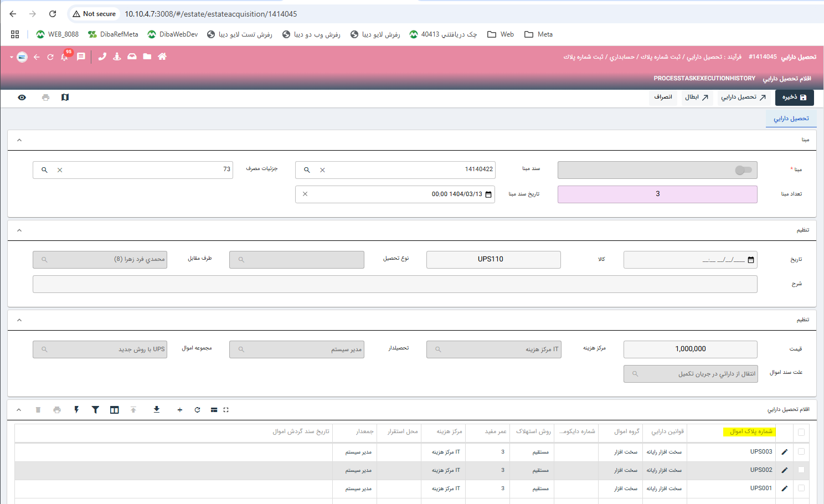Select all rows via header checkbox
This screenshot has width=824, height=504.
click(801, 432)
